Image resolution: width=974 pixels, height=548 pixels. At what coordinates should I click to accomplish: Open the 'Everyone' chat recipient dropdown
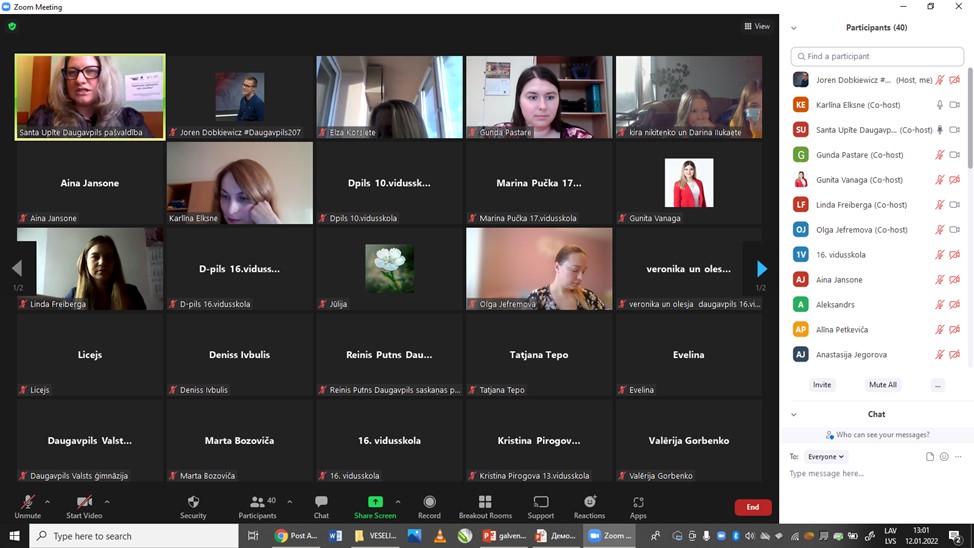click(826, 457)
